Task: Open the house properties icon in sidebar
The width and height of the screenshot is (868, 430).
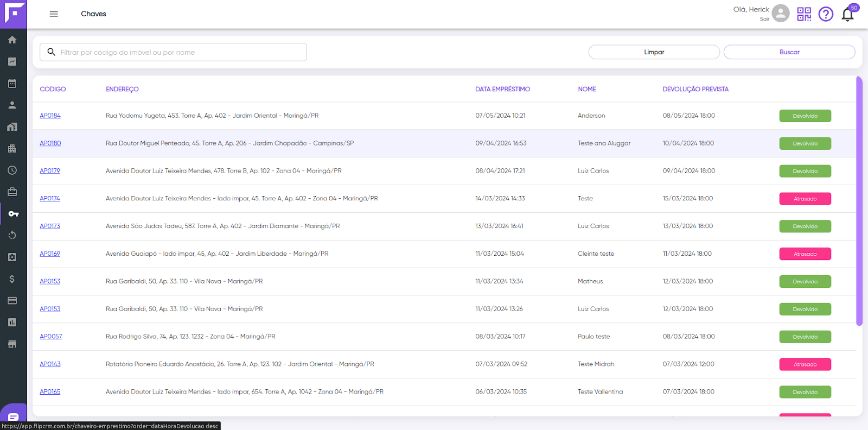Action: coord(12,127)
